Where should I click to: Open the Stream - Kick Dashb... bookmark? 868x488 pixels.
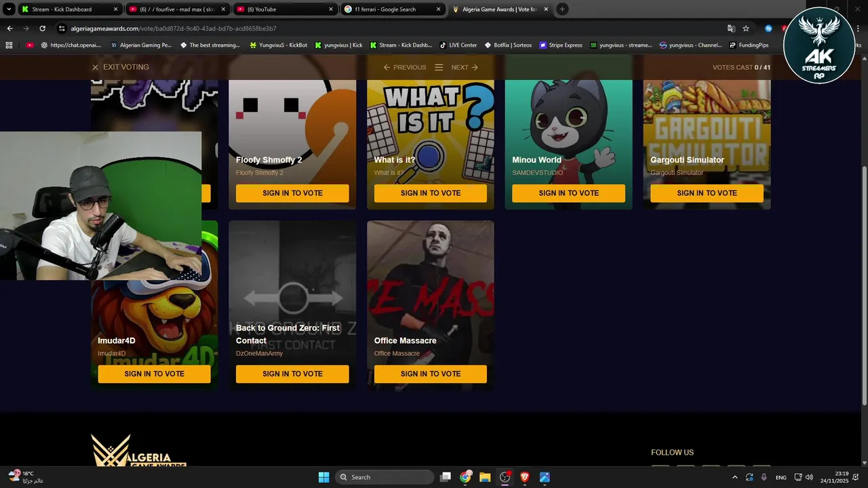tap(400, 45)
